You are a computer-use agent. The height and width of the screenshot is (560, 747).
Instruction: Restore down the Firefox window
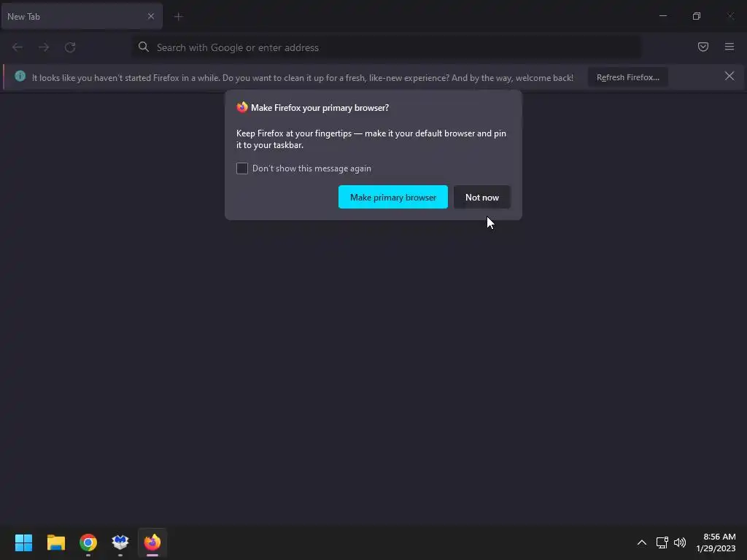click(697, 16)
